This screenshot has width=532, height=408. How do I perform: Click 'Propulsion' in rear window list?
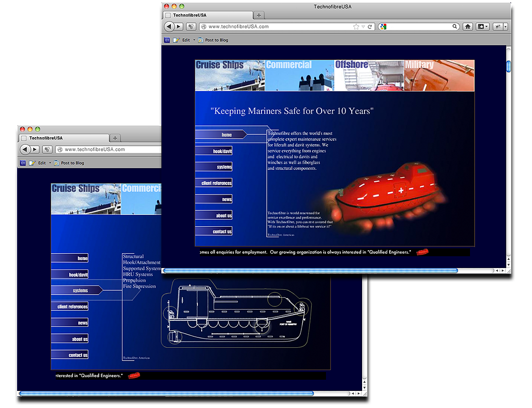[x=134, y=280]
